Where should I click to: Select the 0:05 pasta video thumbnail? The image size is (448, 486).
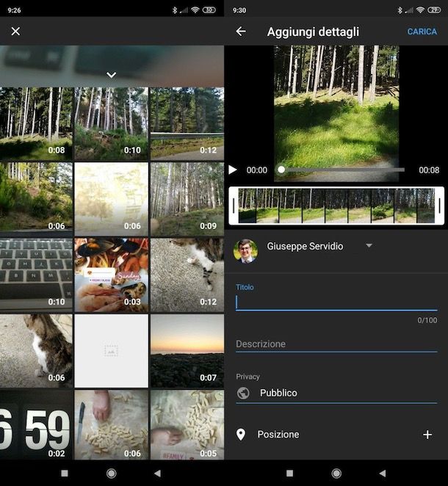pos(187,424)
